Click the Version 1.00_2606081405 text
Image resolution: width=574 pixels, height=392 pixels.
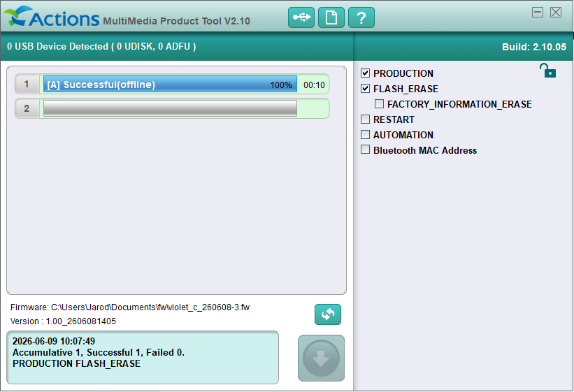click(x=63, y=321)
